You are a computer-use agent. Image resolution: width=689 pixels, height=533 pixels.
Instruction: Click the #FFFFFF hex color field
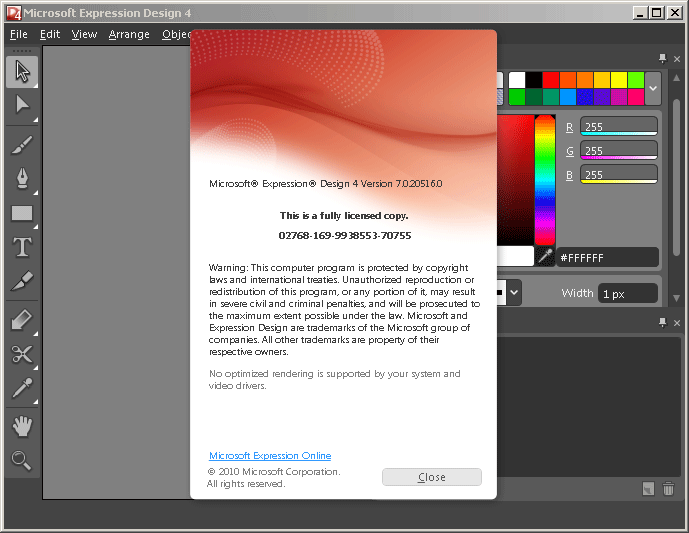[608, 257]
